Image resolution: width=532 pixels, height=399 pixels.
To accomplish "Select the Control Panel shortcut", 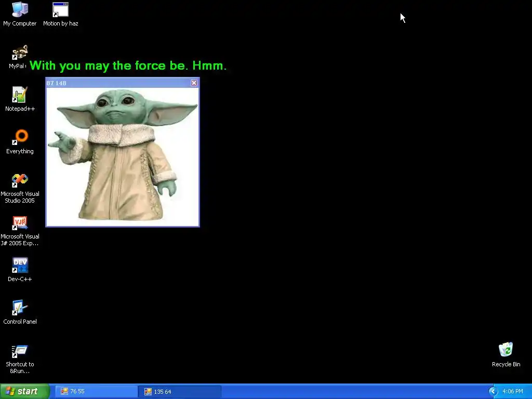I will (x=20, y=312).
